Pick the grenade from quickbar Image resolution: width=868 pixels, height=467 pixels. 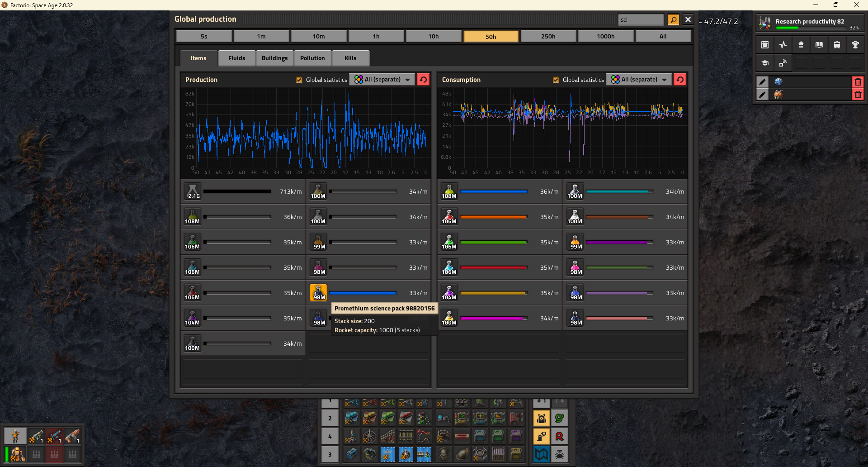370,454
